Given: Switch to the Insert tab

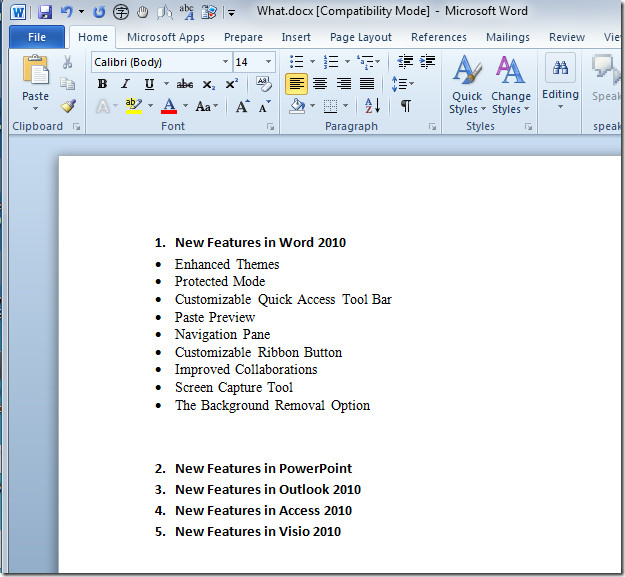Looking at the screenshot, I should click(x=296, y=37).
